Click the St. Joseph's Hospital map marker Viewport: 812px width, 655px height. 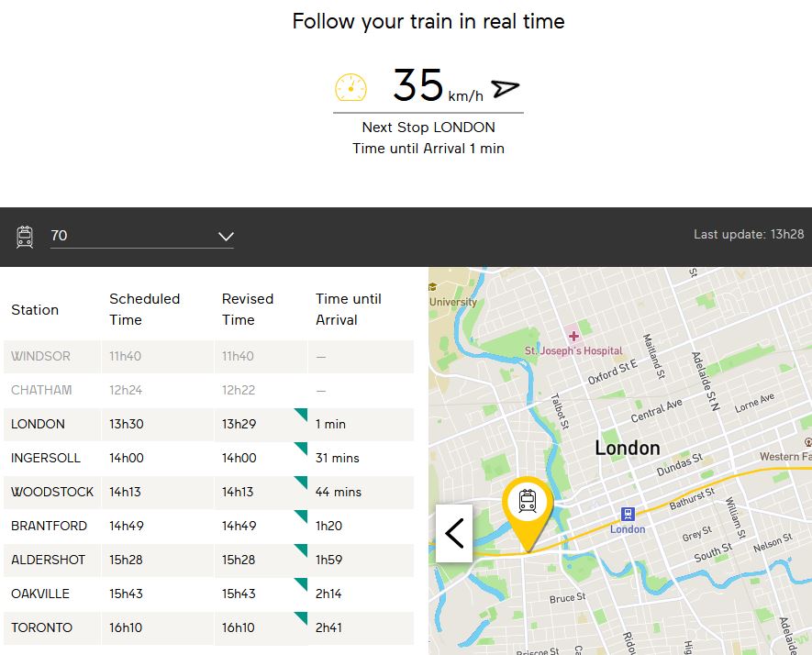click(x=573, y=336)
